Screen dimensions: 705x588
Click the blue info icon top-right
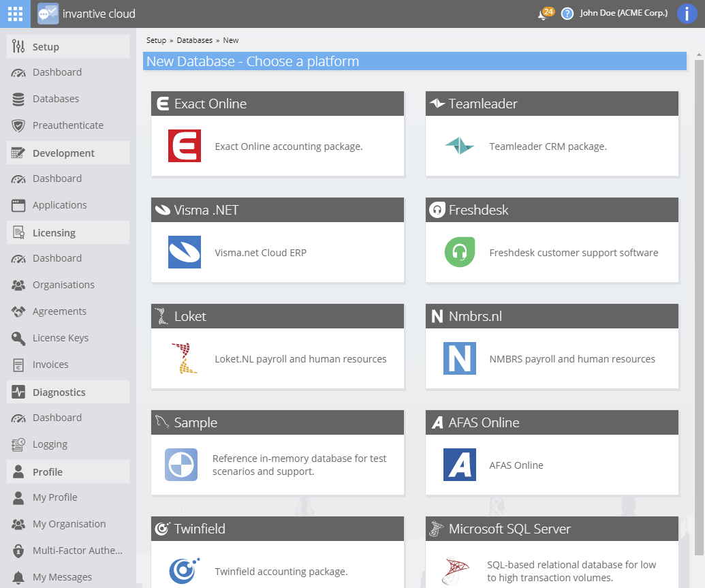687,14
